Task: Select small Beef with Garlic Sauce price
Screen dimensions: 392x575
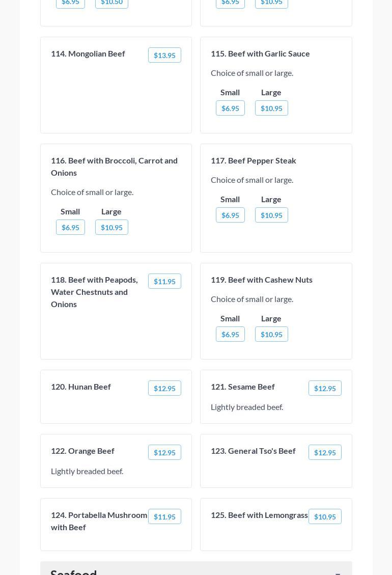Action: pyautogui.click(x=230, y=108)
